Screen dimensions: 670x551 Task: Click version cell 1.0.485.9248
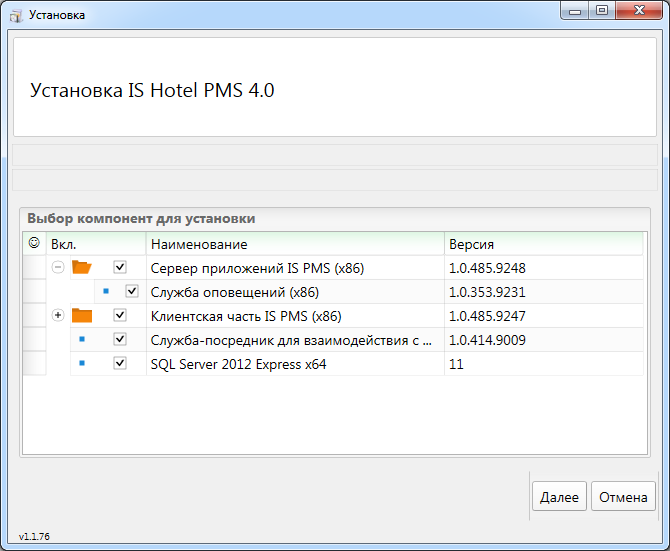tap(544, 268)
